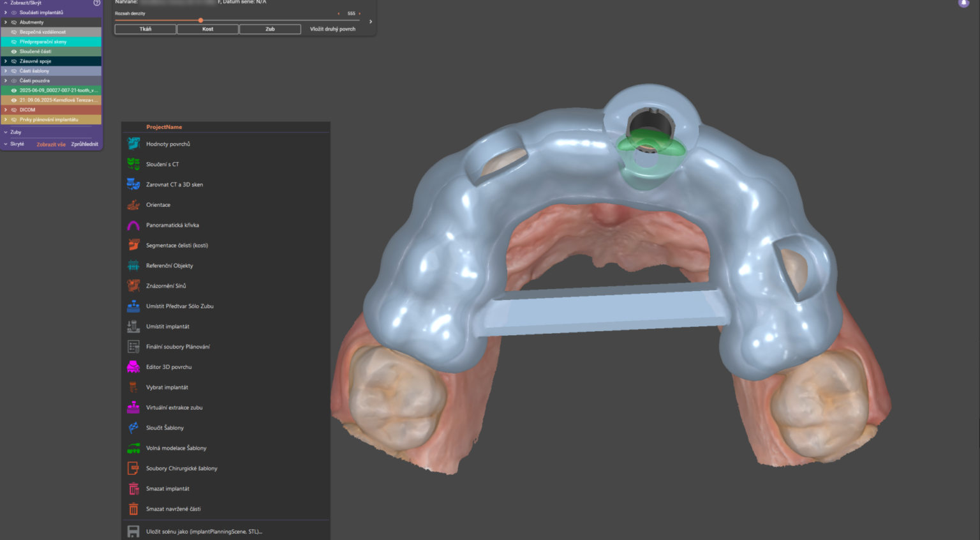Expand the Části šablony group
The height and width of the screenshot is (540, 980).
click(x=6, y=71)
